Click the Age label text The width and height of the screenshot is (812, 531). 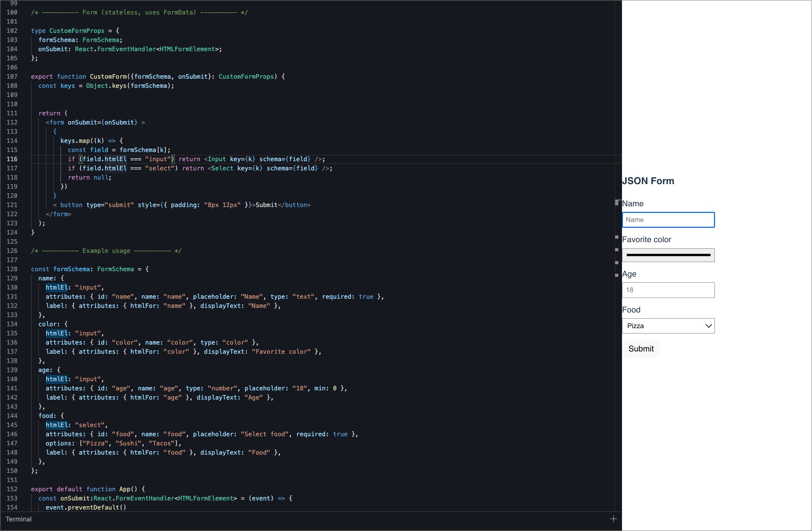pos(629,274)
